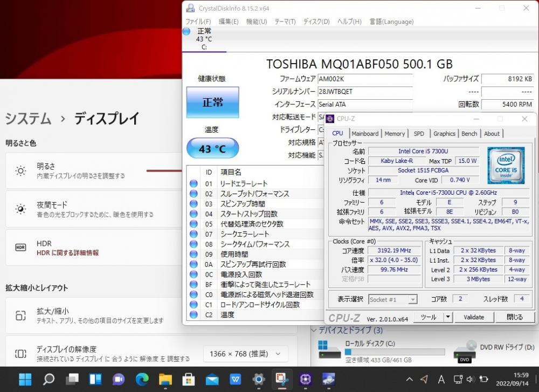Launch Microsoft Edge from the taskbar
The image size is (539, 392).
[142, 379]
